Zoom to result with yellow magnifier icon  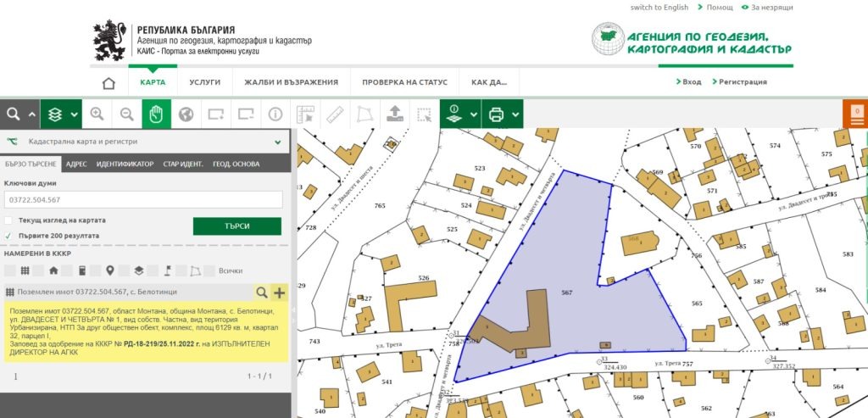(x=262, y=293)
